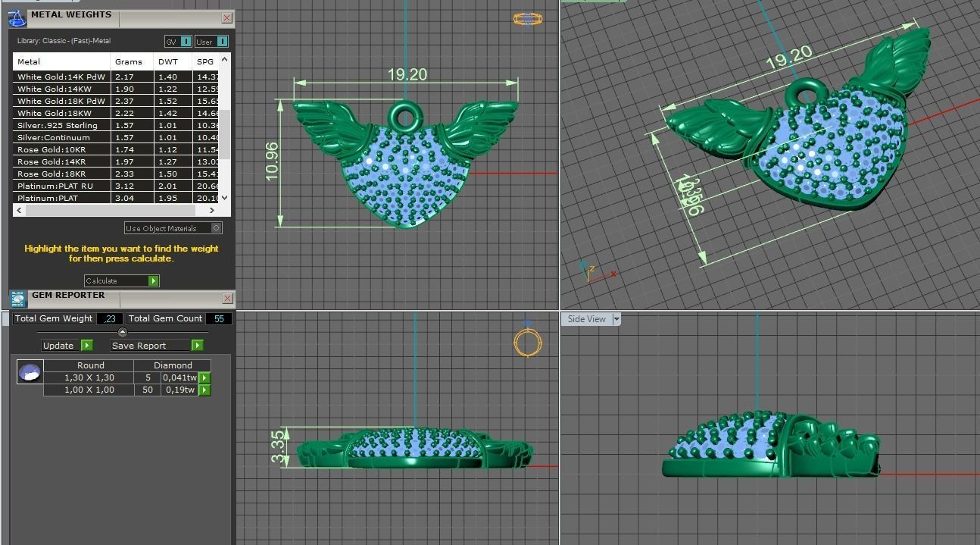Click the green arrow for 0,041tw row
Screen dimensions: 980x545
click(204, 377)
